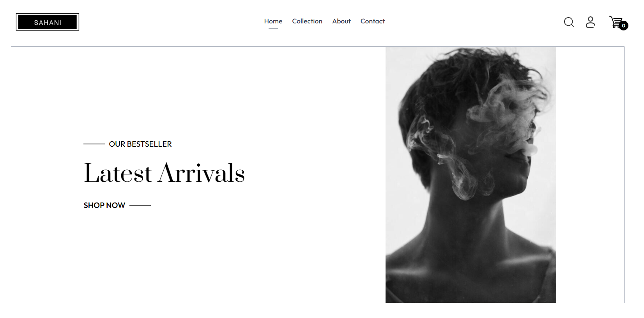This screenshot has width=644, height=318.
Task: Open the Collection menu item
Action: pyautogui.click(x=307, y=21)
